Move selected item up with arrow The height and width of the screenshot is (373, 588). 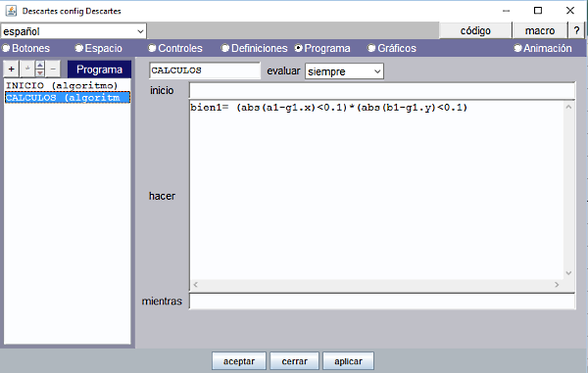(x=40, y=66)
